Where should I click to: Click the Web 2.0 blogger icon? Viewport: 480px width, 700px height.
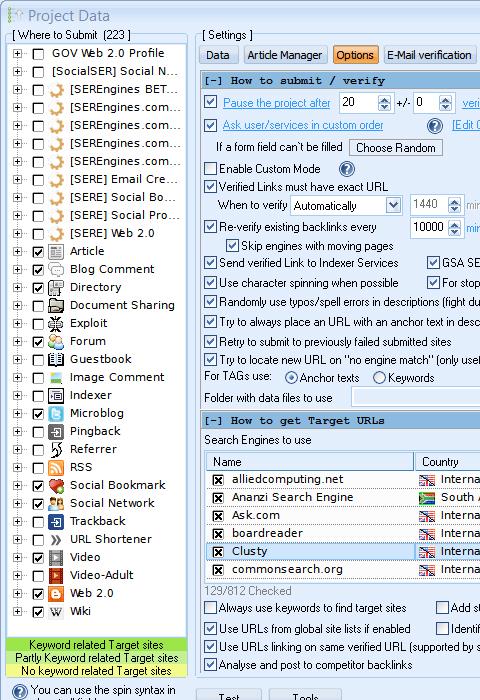pos(56,594)
